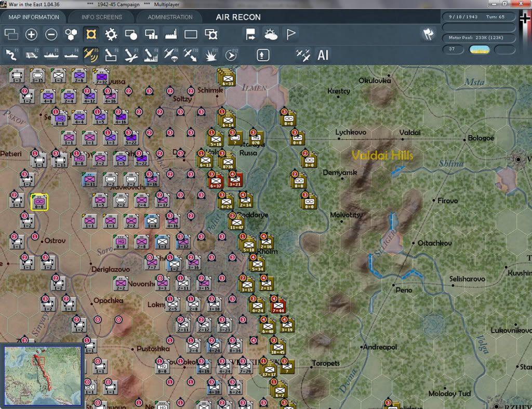The image size is (532, 409).
Task: Select the F2 rail transport mode
Action: click(31, 55)
